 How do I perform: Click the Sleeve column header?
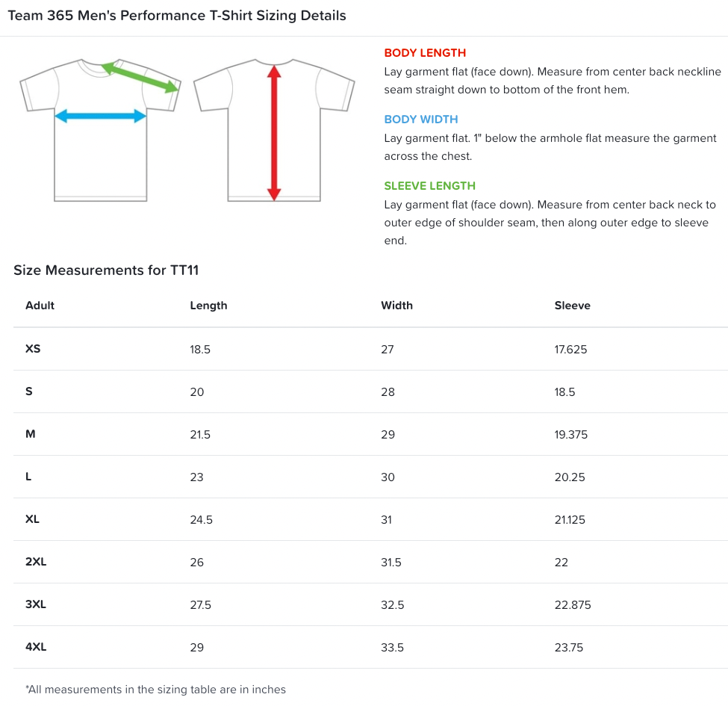(x=572, y=306)
